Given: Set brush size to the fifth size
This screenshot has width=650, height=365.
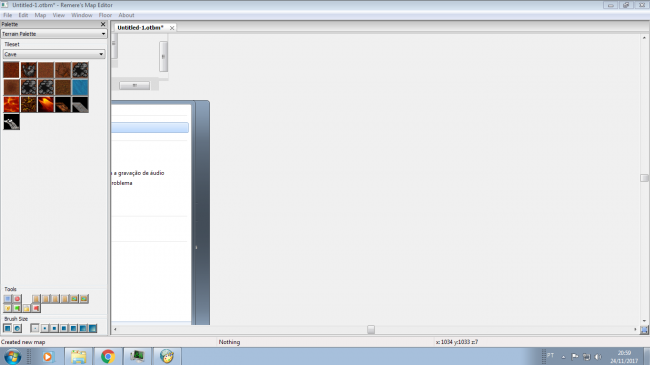Looking at the screenshot, I should [73, 328].
